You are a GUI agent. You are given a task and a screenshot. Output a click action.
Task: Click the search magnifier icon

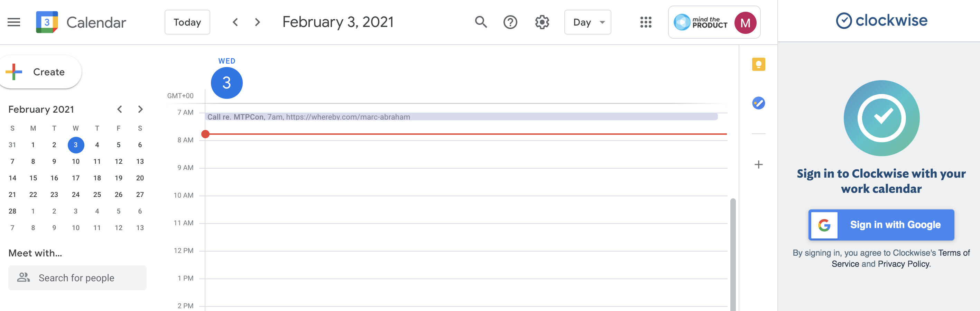point(481,22)
